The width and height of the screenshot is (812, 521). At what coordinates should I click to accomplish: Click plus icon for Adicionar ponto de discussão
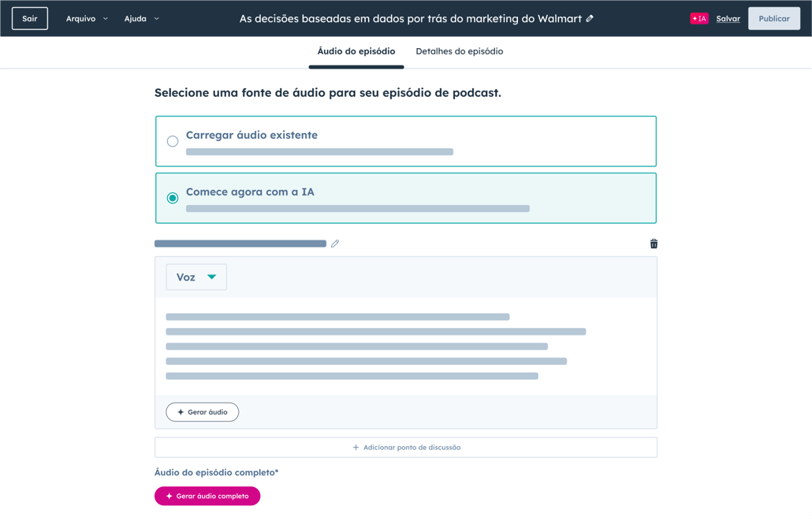tap(356, 448)
